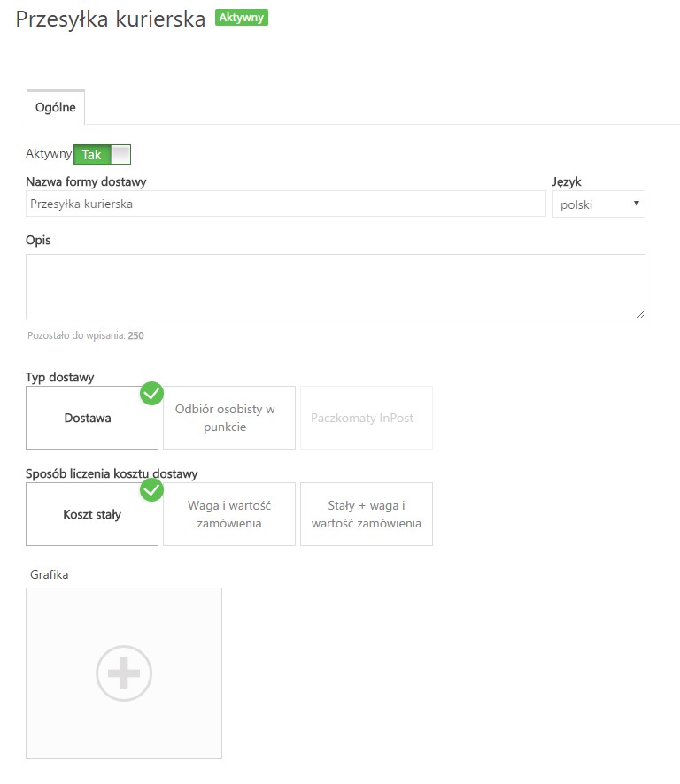
Task: Click the Przesyłka kurierska page heading
Action: coord(111,19)
